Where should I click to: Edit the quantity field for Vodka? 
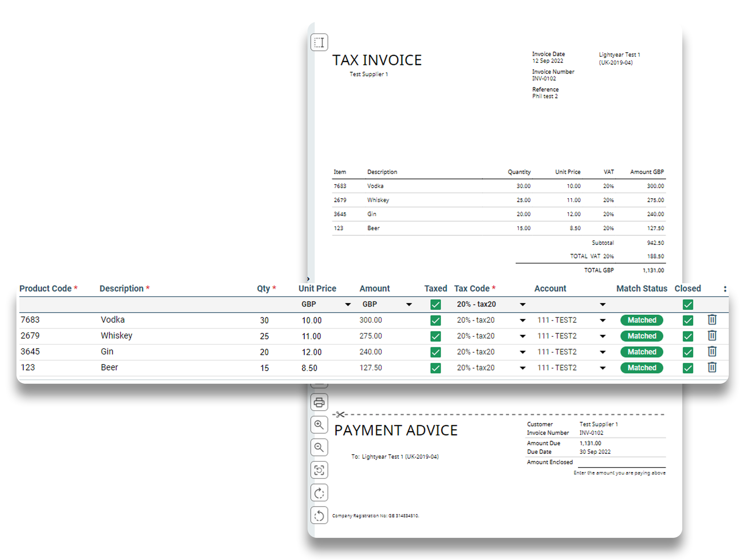tap(264, 320)
